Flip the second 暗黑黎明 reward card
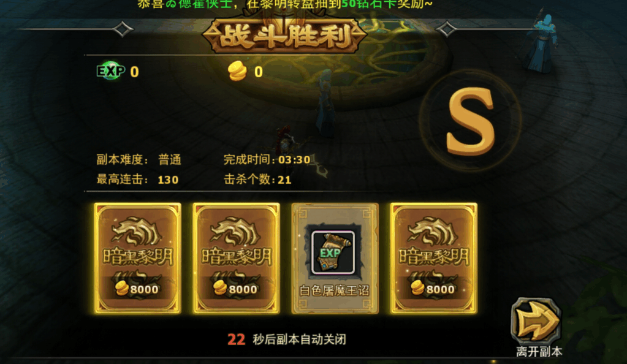The width and height of the screenshot is (627, 364). point(237,258)
